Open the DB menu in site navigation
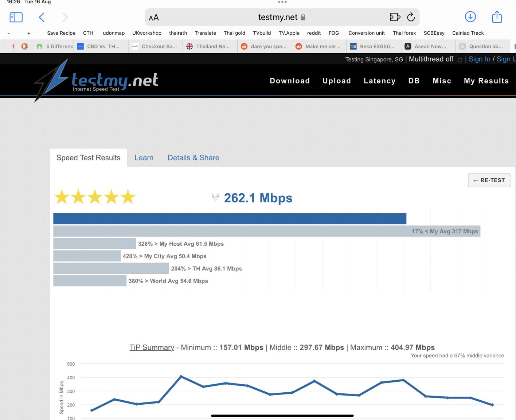 pyautogui.click(x=414, y=81)
